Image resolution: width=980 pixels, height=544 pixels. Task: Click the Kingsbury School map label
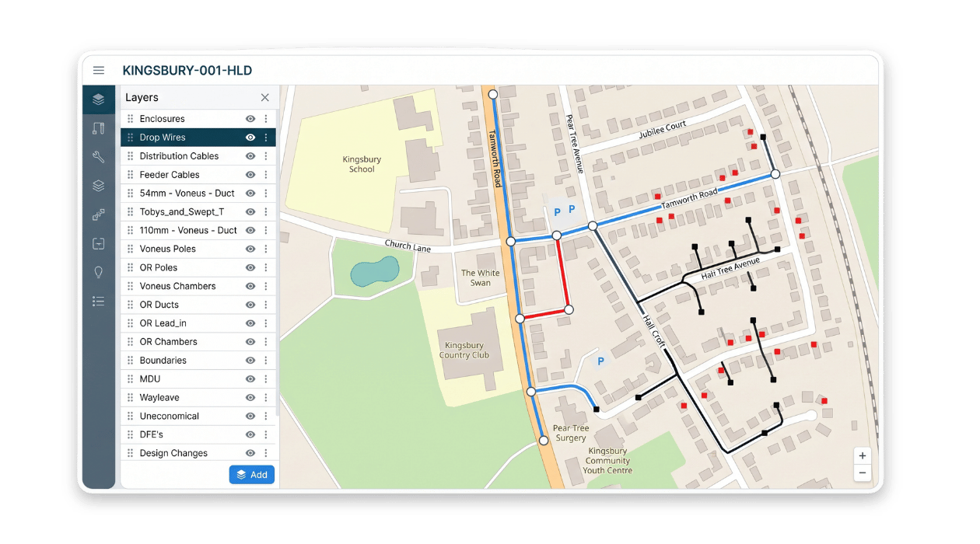(362, 164)
